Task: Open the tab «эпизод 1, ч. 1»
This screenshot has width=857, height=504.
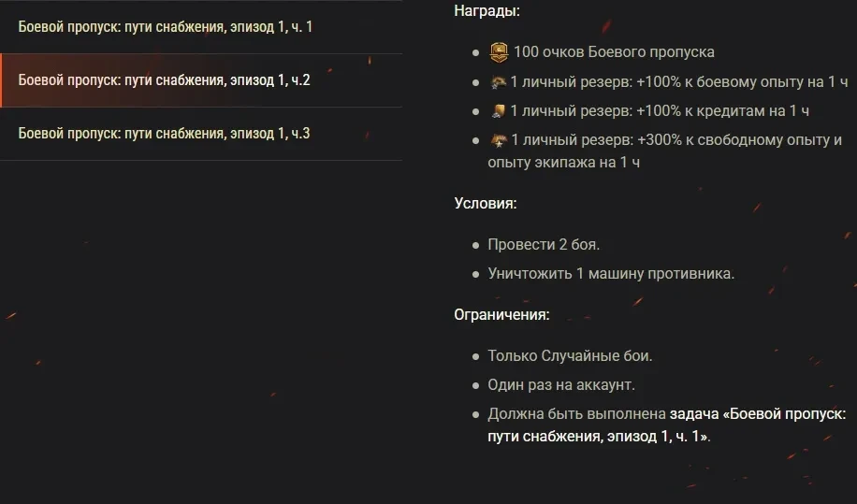Action: (x=166, y=27)
